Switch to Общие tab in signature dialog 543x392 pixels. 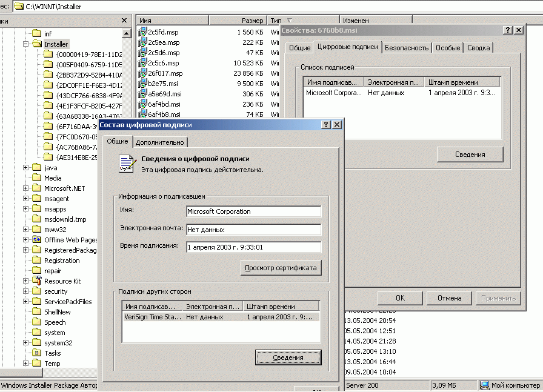[118, 141]
